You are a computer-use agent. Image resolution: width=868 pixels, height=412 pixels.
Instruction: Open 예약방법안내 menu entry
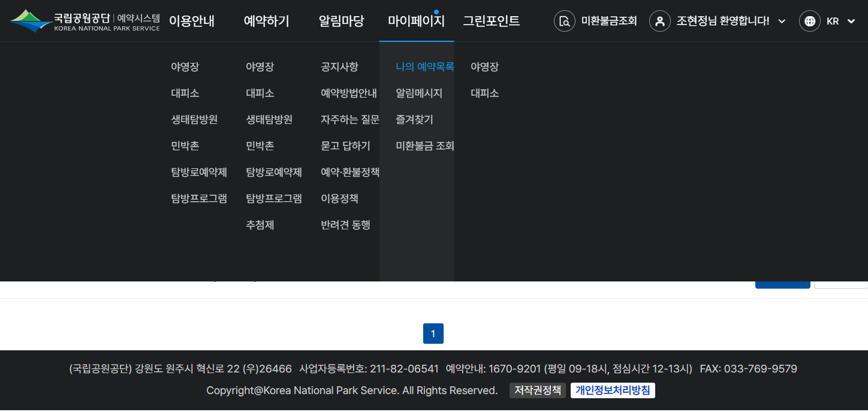point(349,93)
